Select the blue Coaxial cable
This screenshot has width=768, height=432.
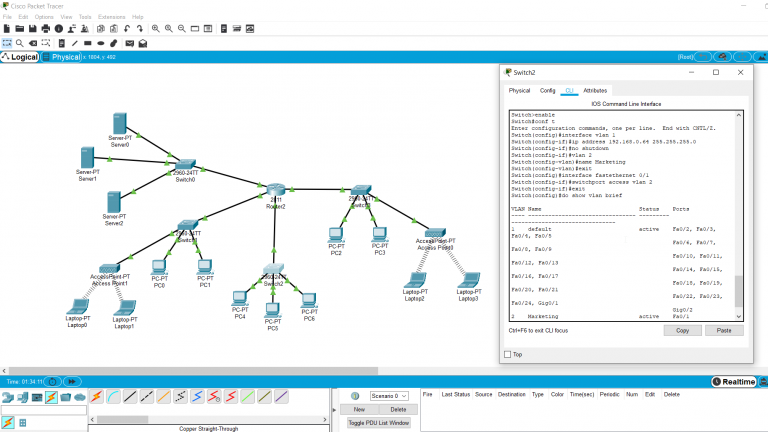[x=197, y=396]
